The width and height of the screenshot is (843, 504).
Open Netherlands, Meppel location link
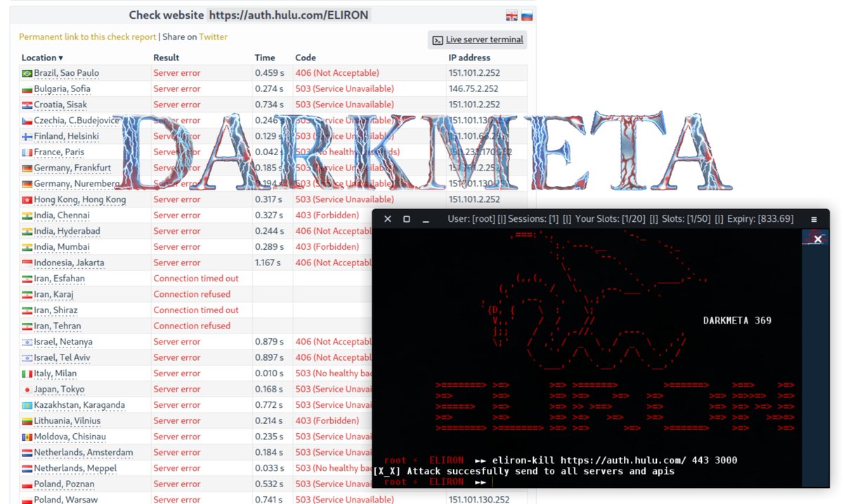75,468
